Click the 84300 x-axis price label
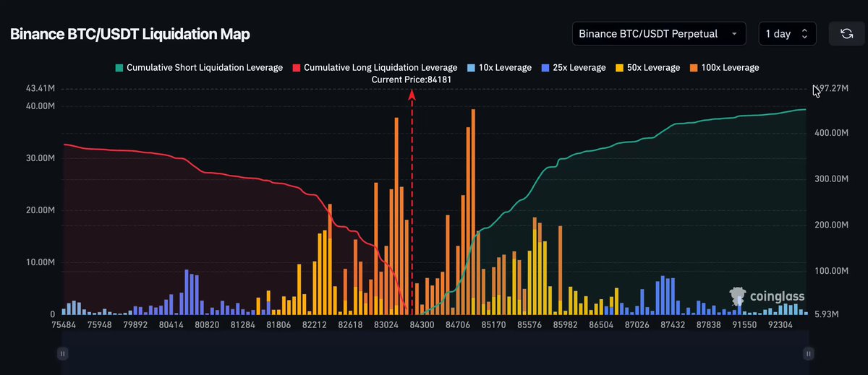This screenshot has height=375, width=868. click(x=422, y=326)
